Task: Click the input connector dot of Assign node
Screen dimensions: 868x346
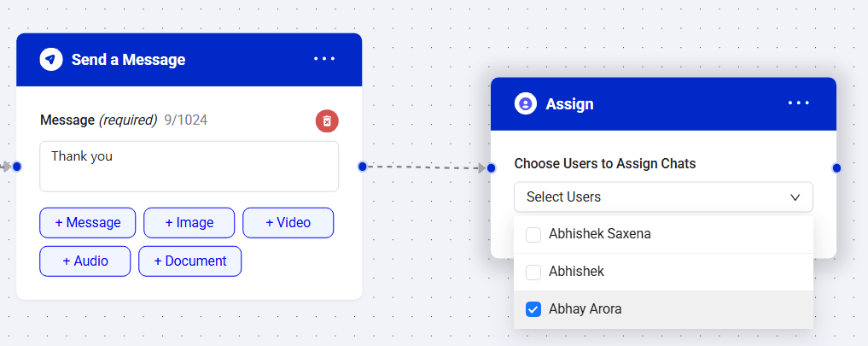Action: click(x=491, y=168)
